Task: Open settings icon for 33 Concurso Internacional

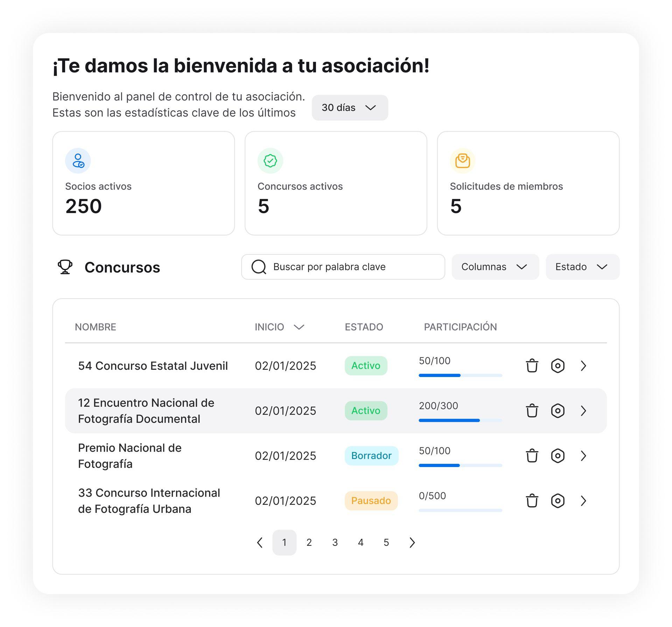Action: (557, 500)
